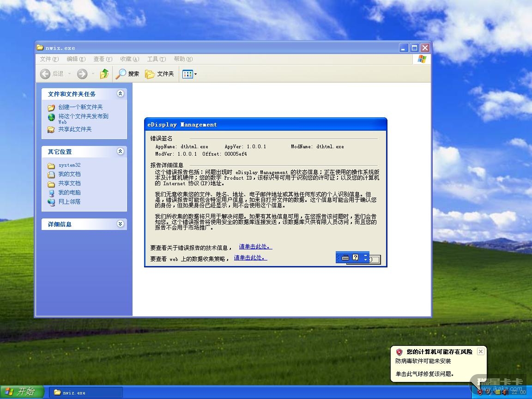Click 创建一个新文件夹 task link
The image size is (532, 399).
(80, 107)
